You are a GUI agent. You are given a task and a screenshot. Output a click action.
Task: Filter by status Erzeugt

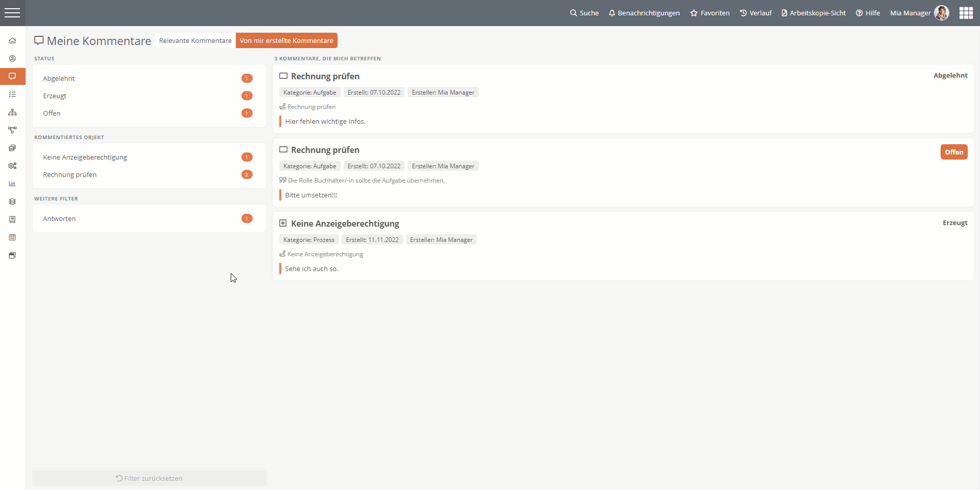coord(149,96)
